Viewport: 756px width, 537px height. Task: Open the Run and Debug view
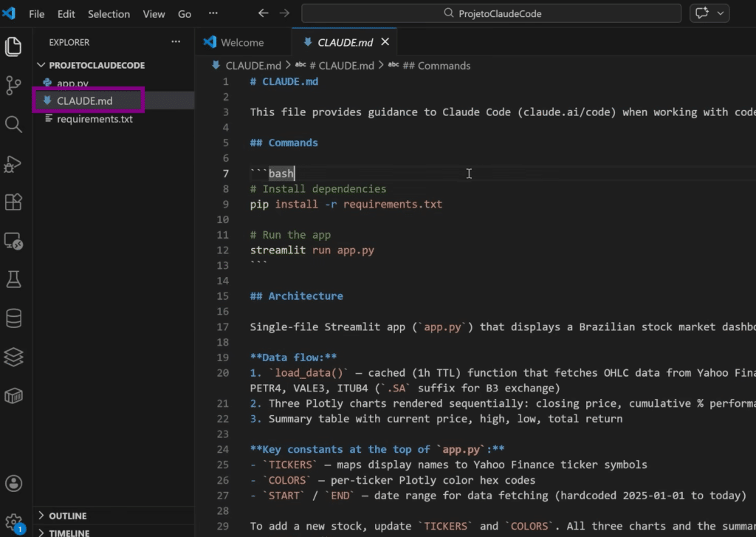click(x=13, y=164)
